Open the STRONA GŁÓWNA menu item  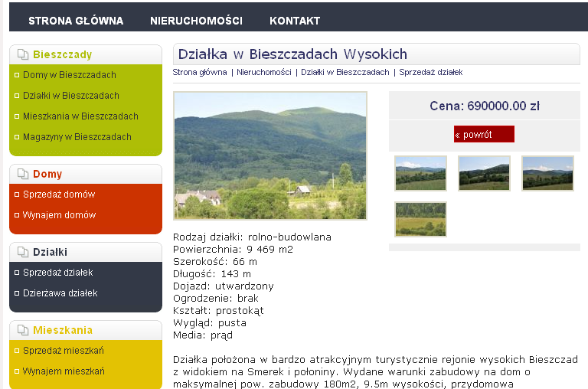point(76,21)
